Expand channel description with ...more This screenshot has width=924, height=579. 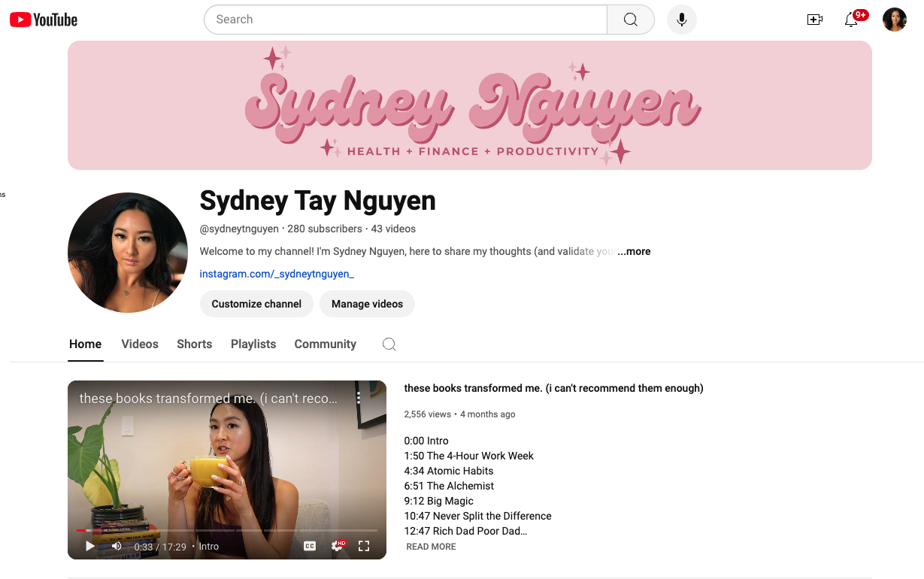click(x=634, y=252)
